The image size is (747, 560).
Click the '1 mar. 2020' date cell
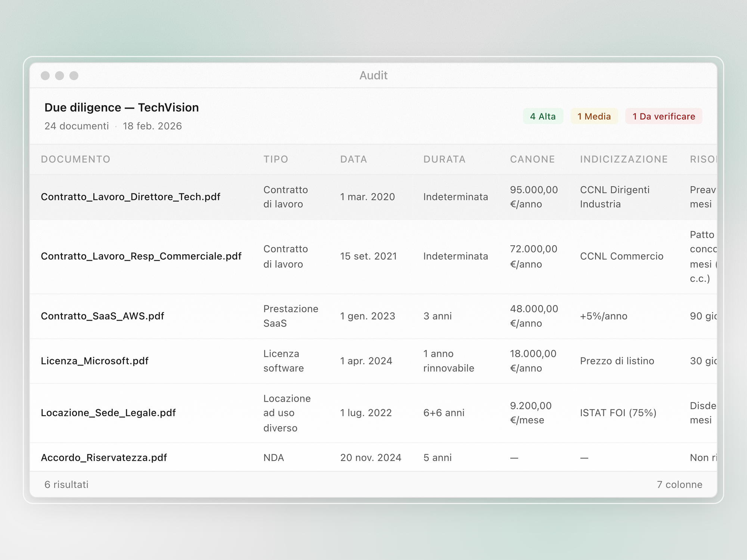pos(368,197)
